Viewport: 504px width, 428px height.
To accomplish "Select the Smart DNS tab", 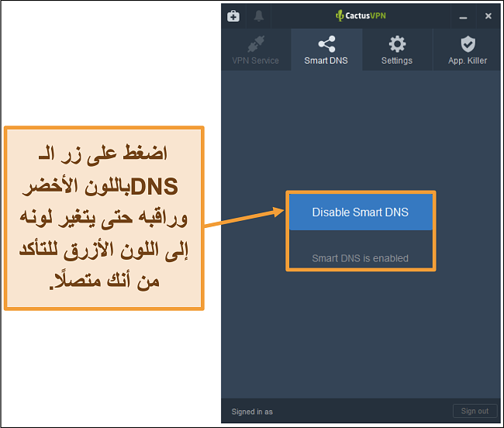I will (326, 50).
